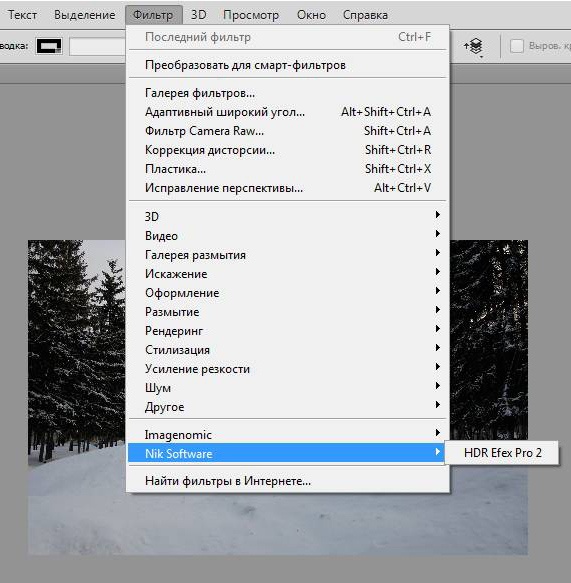The width and height of the screenshot is (571, 583).
Task: Click the layer stack alignment icon
Action: coord(473,46)
